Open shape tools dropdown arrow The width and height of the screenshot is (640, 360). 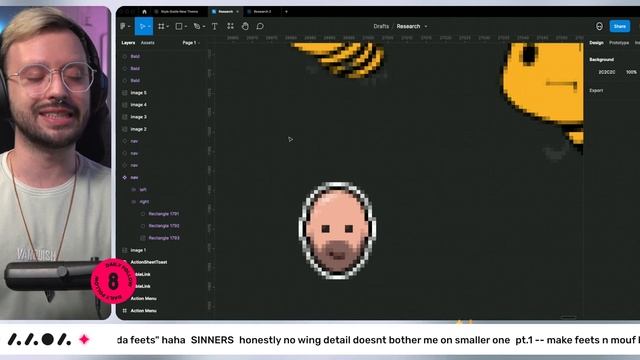coord(186,27)
